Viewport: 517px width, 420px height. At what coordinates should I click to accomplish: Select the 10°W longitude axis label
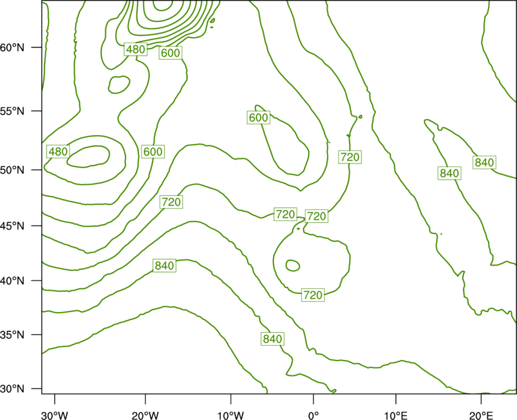tap(231, 415)
